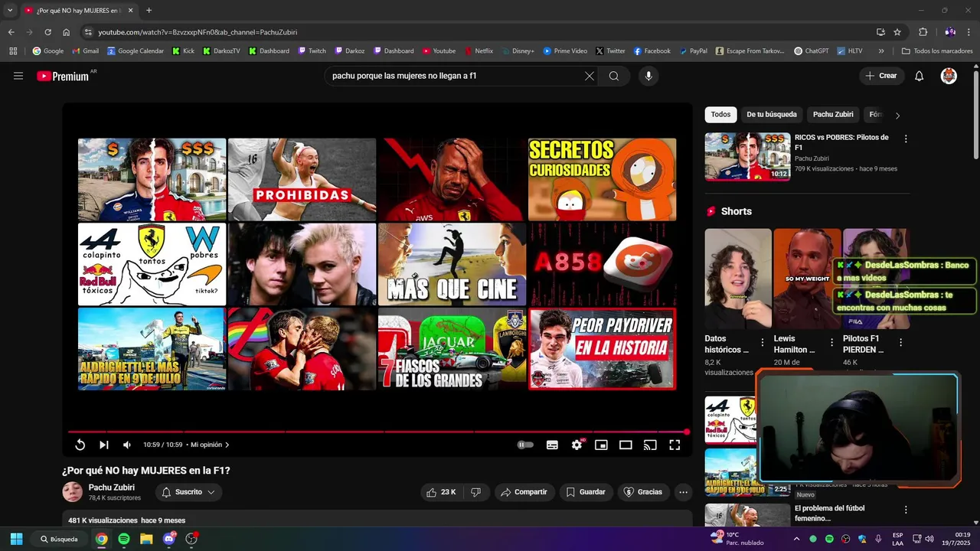Click the red video progress bar

coord(377,432)
